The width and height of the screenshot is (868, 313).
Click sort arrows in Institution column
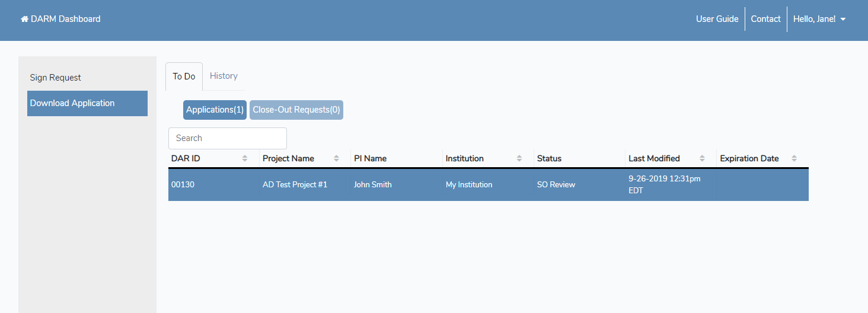pos(519,158)
